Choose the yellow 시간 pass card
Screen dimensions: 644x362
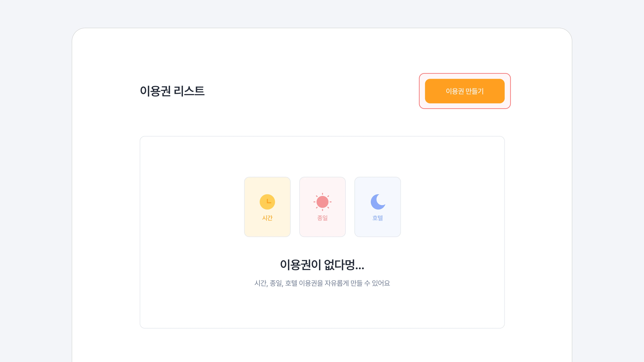267,207
